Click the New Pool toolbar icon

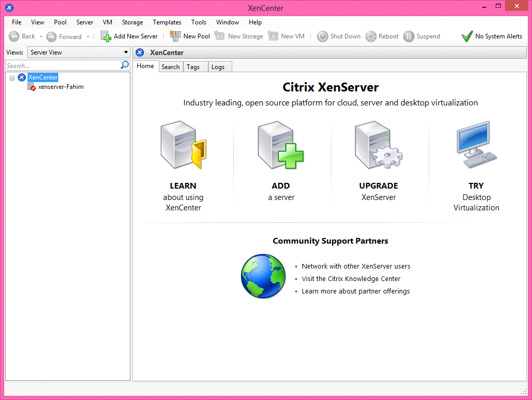click(175, 36)
